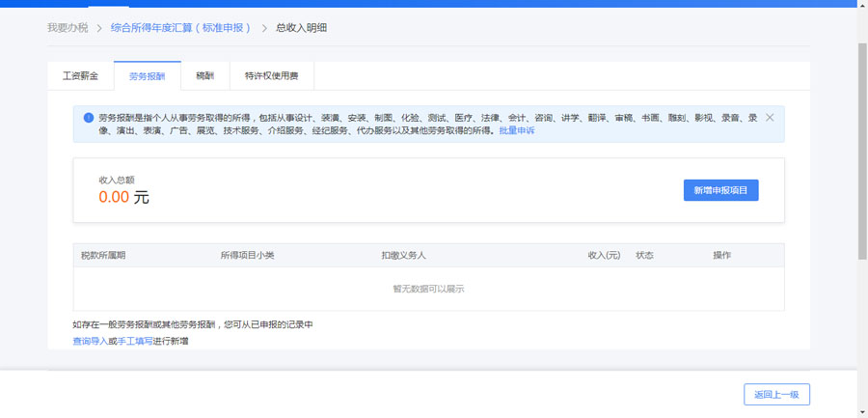Screen dimensions: 868x418
Task: Choose the 手工填写 link
Action: pyautogui.click(x=134, y=342)
